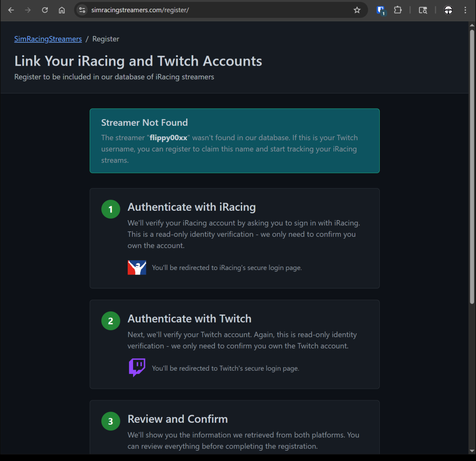The image size is (476, 461).
Task: Open the Extensions puzzle piece menu
Action: [x=398, y=10]
